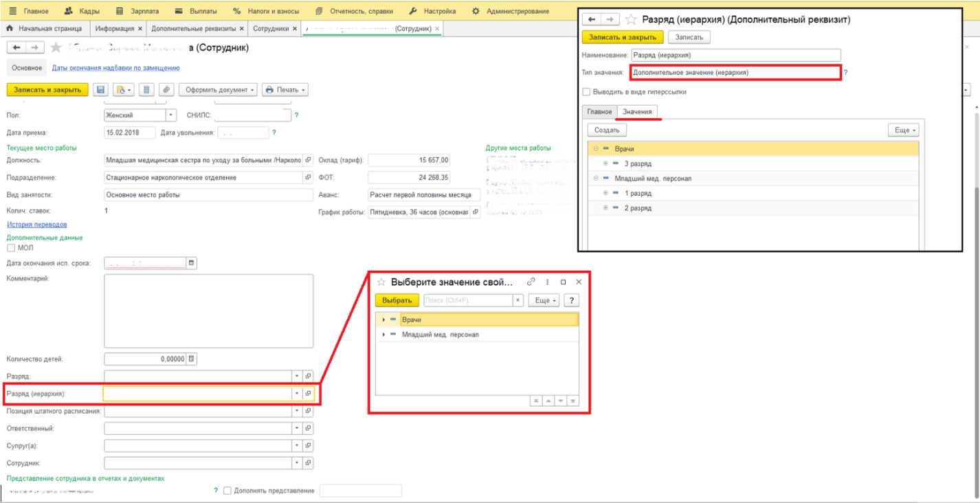The height and width of the screenshot is (503, 980).
Task: Expand the 2 разряд tree node
Action: (605, 208)
